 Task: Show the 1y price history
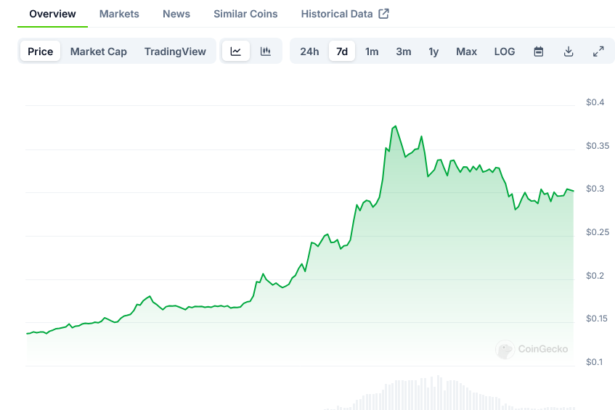[433, 51]
